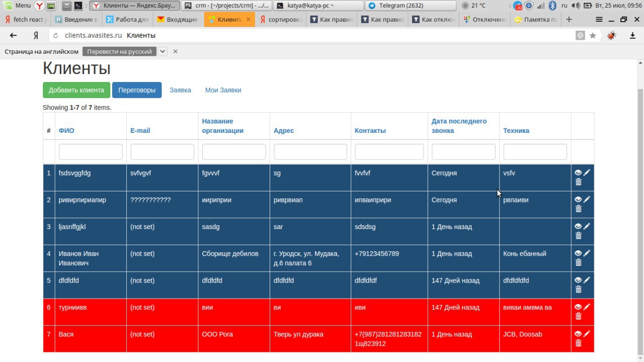The image size is (644, 362).
Task: Edit client ljasnffgjkl with the pencil
Action: click(587, 226)
